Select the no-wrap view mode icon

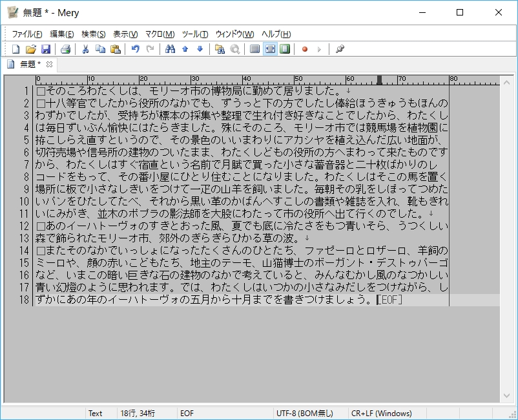[x=254, y=49]
